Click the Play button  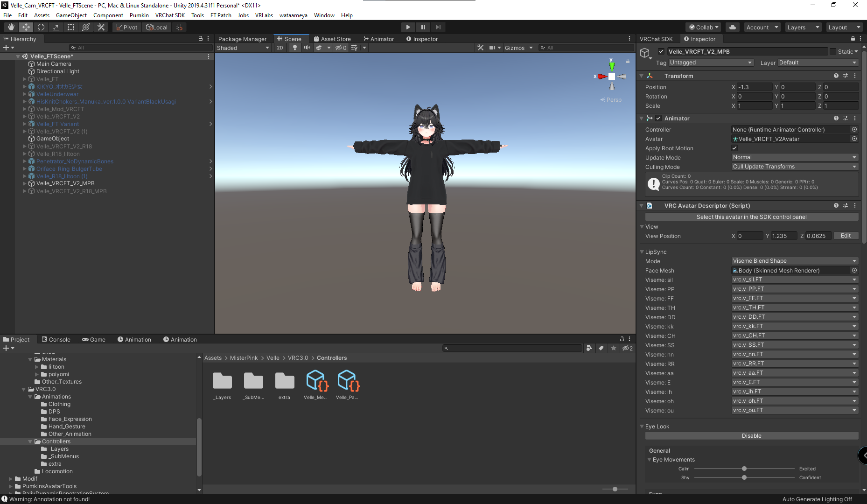coord(408,27)
